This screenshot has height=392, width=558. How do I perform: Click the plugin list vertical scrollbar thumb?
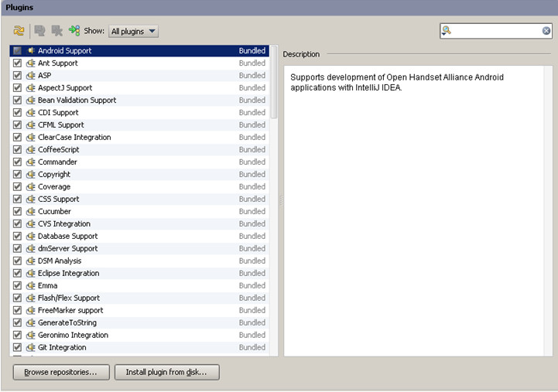(x=274, y=82)
